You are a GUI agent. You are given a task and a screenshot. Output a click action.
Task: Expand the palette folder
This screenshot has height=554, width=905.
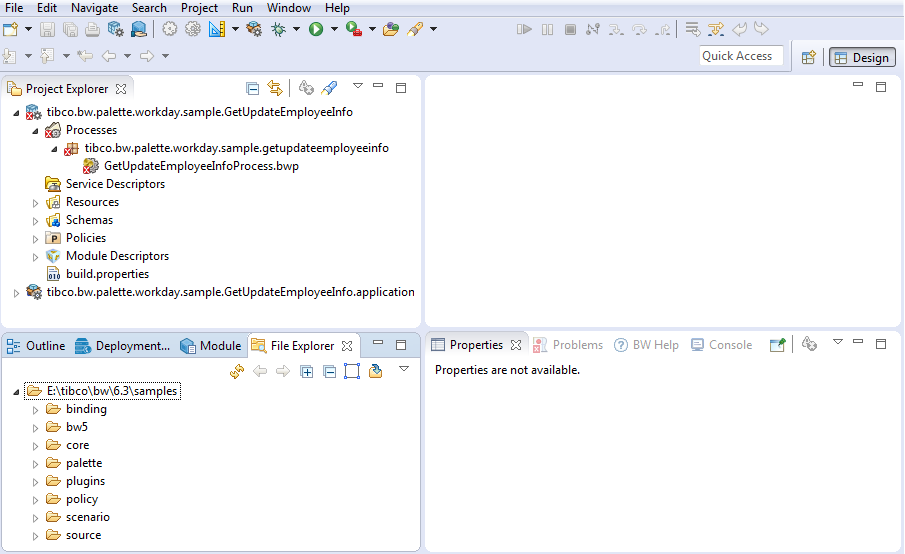(35, 464)
